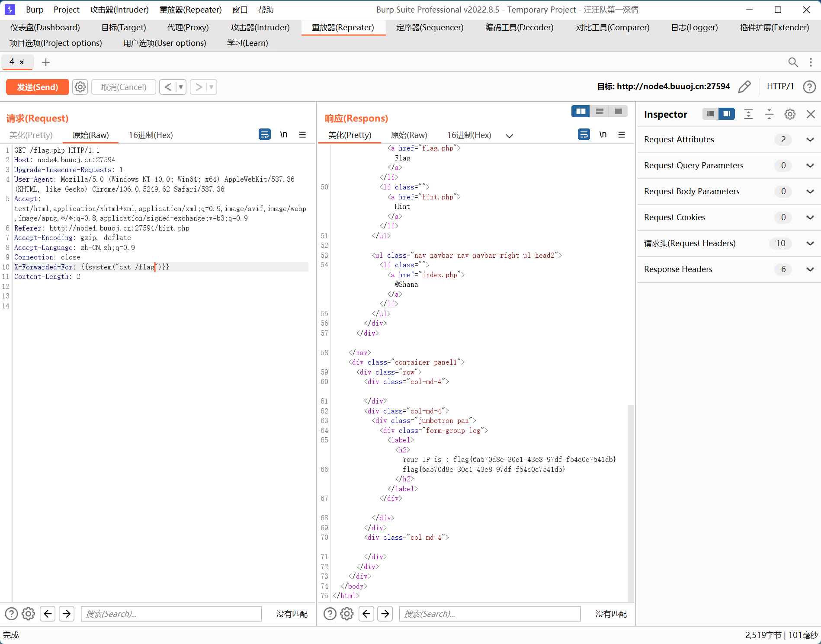Viewport: 821px width, 644px height.
Task: Open the request send settings gear
Action: click(80, 87)
